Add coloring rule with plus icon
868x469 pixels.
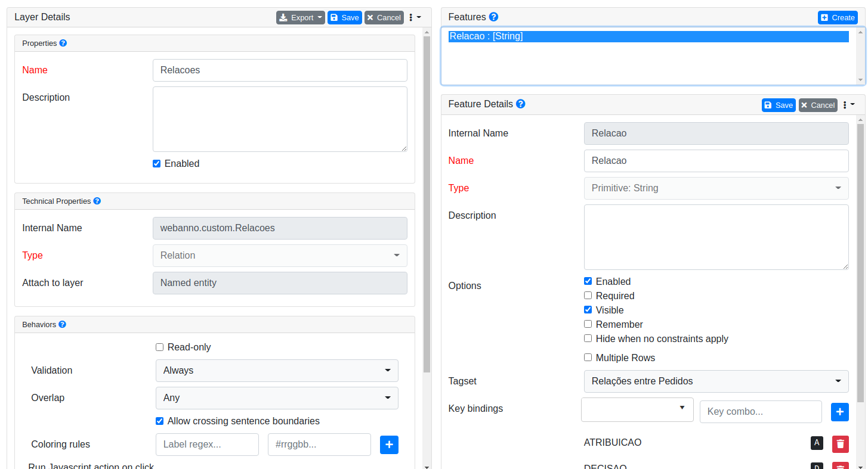coord(389,445)
